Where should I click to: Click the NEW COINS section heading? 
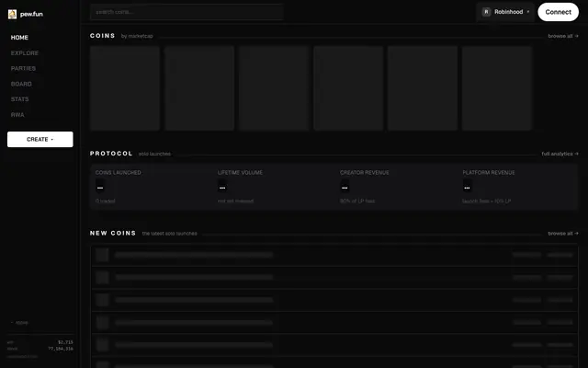coord(113,233)
